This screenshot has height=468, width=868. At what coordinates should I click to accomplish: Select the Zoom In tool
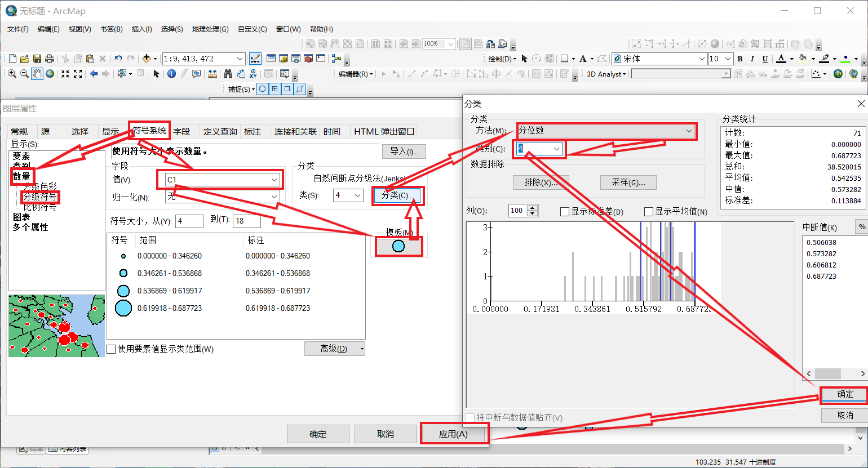pyautogui.click(x=12, y=74)
